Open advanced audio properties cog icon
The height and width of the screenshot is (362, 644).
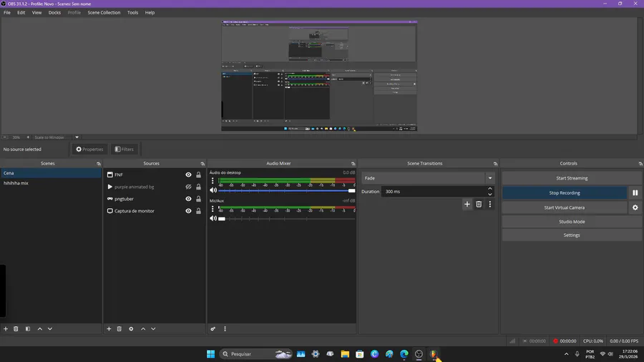[213, 329]
